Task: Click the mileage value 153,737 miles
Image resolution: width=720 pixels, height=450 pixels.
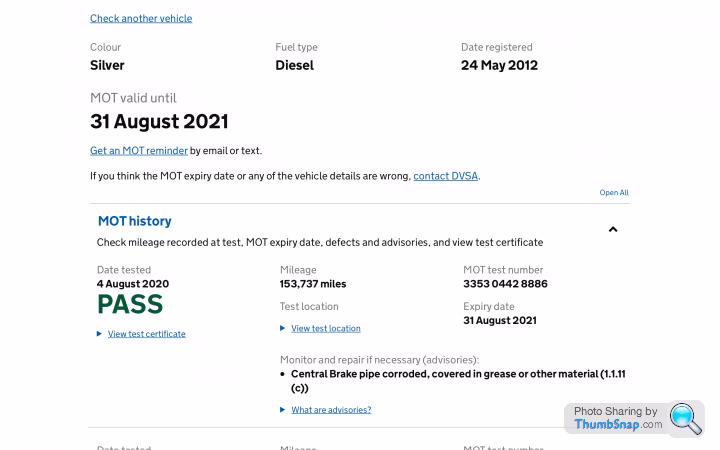Action: coord(313,284)
